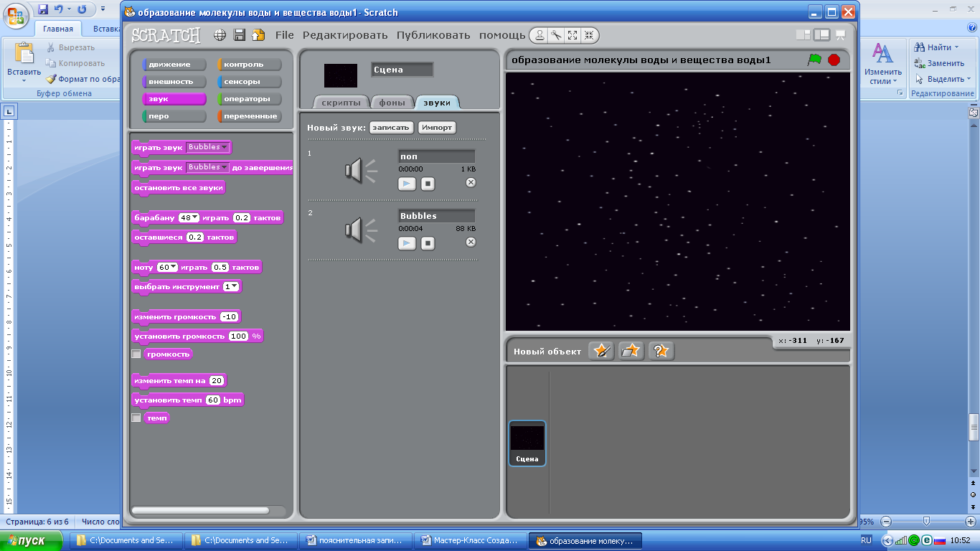Image resolution: width=980 pixels, height=551 pixels.
Task: Click the blocks palette horizontal scrollbar
Action: tap(200, 510)
